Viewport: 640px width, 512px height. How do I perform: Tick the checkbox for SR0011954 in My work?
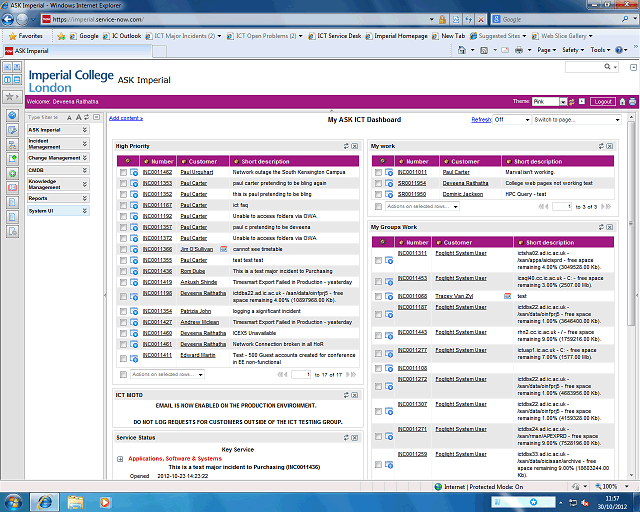pyautogui.click(x=378, y=184)
